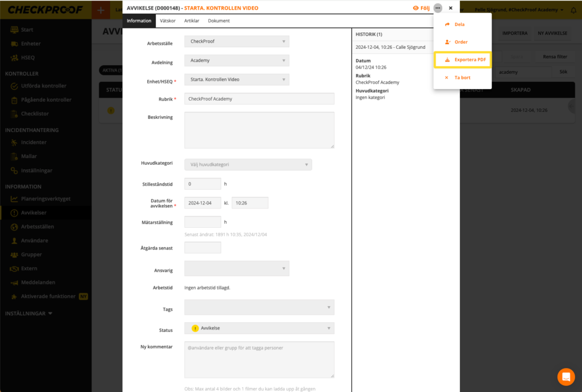Click the Rensa filter button
Viewport: 582px width, 392px height.
click(x=555, y=57)
